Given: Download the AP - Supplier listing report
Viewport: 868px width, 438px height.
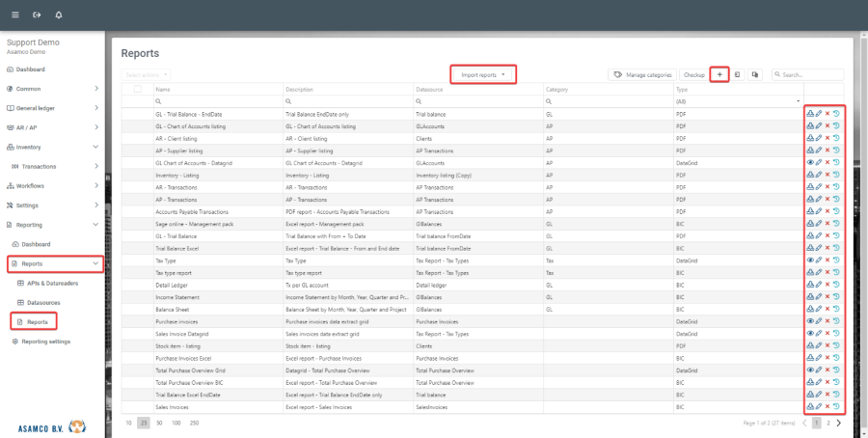Looking at the screenshot, I should (810, 150).
